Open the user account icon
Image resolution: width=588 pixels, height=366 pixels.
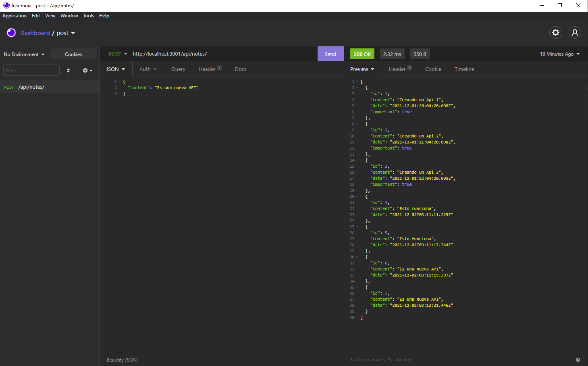[x=575, y=33]
